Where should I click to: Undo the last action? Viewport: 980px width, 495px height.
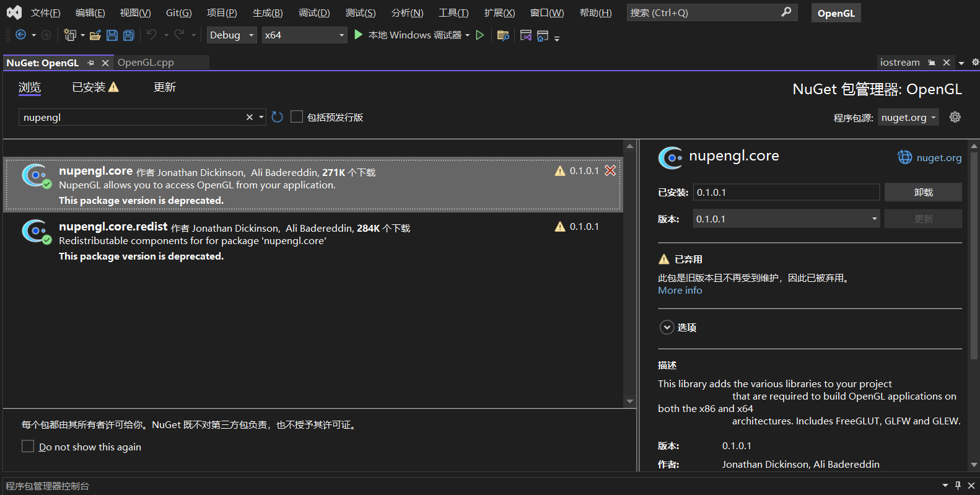point(152,35)
